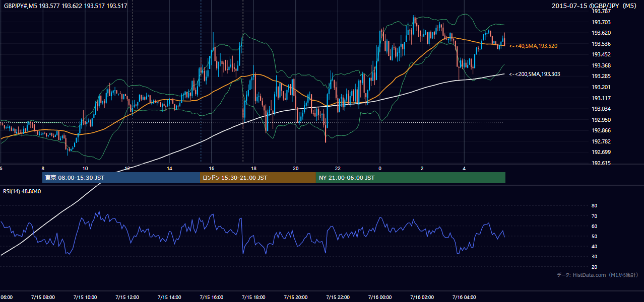
Task: Click price axis value 193.034
Action: point(601,109)
